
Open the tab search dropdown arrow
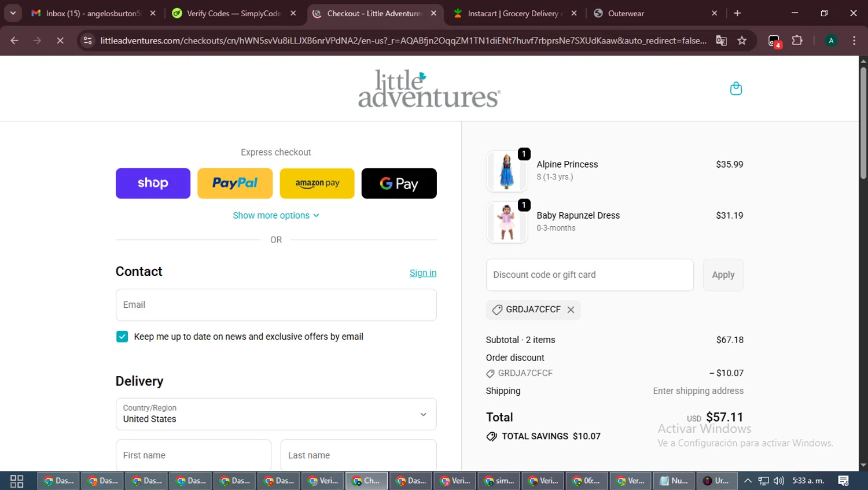(x=13, y=13)
